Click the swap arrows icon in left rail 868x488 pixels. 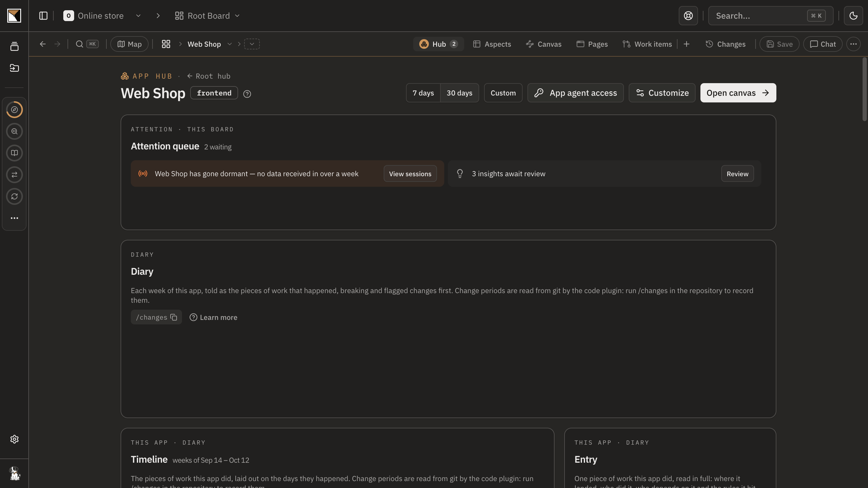coord(14,175)
